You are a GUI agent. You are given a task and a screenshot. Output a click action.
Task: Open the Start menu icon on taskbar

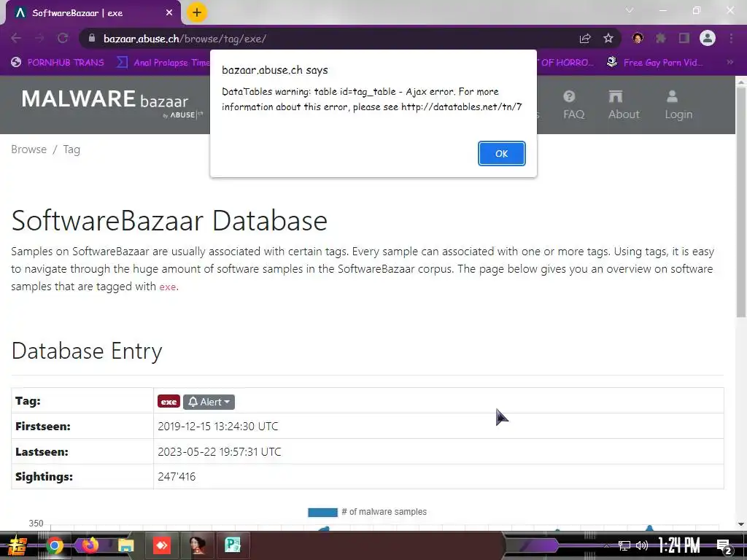click(18, 545)
